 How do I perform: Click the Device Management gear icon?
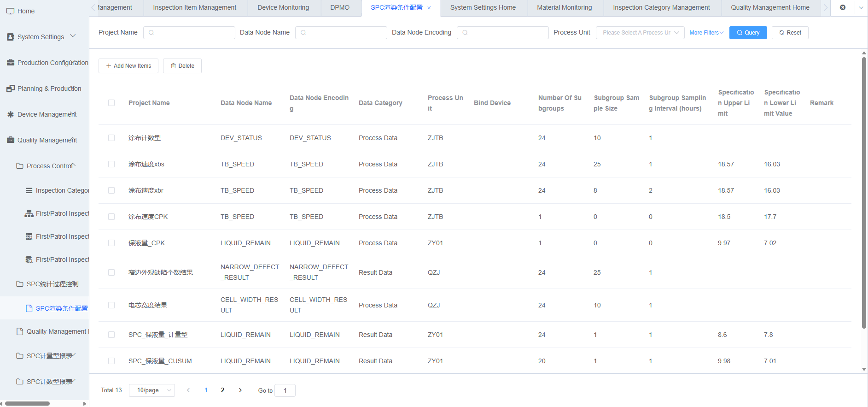[10, 114]
